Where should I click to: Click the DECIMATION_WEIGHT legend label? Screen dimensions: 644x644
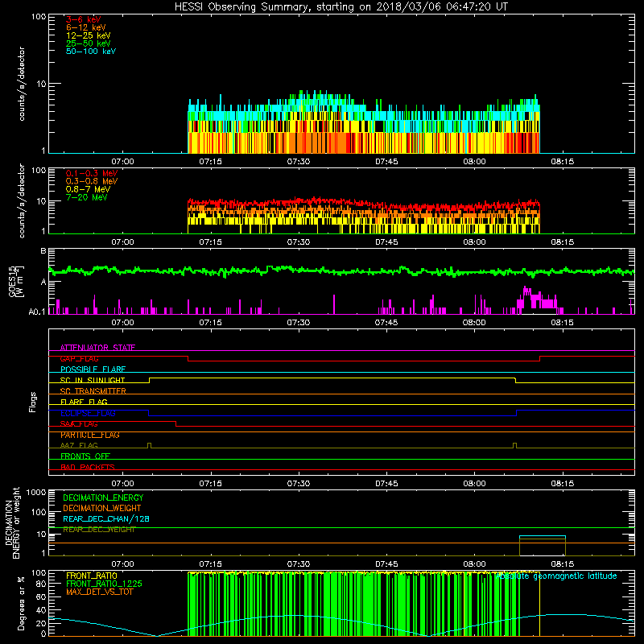[102, 508]
